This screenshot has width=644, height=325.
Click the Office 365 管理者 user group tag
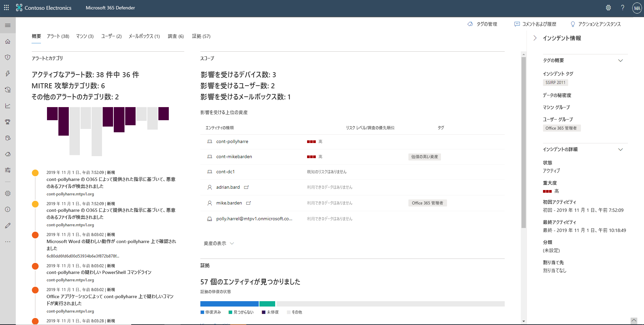561,128
